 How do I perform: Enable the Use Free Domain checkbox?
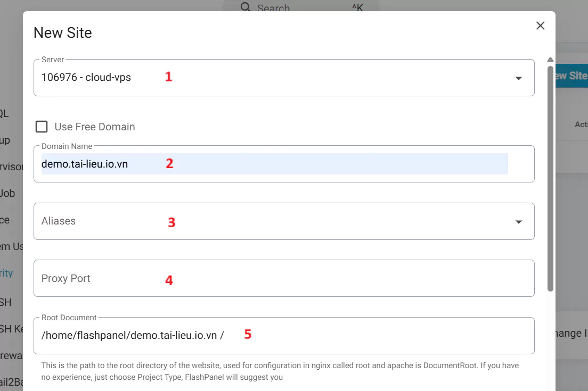pos(42,127)
